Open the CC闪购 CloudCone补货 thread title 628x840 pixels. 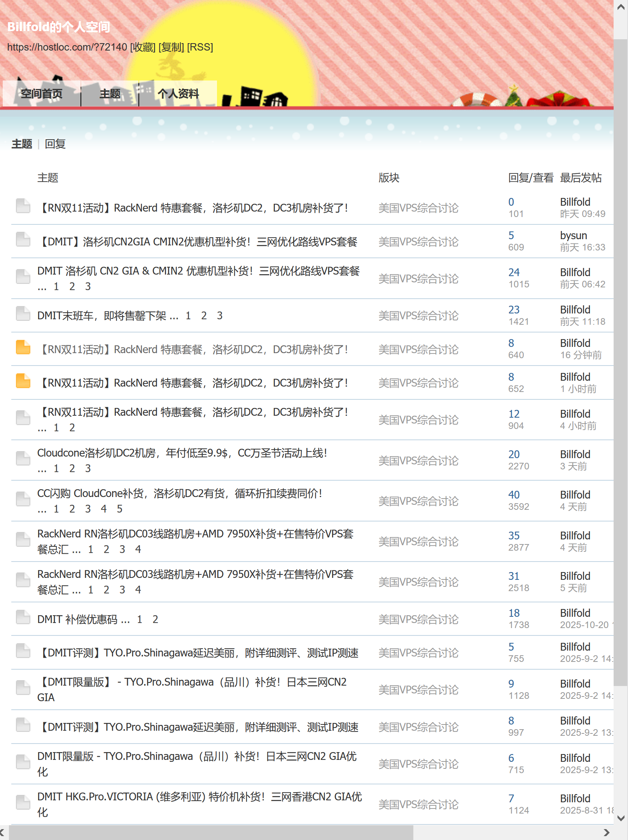[x=180, y=493]
